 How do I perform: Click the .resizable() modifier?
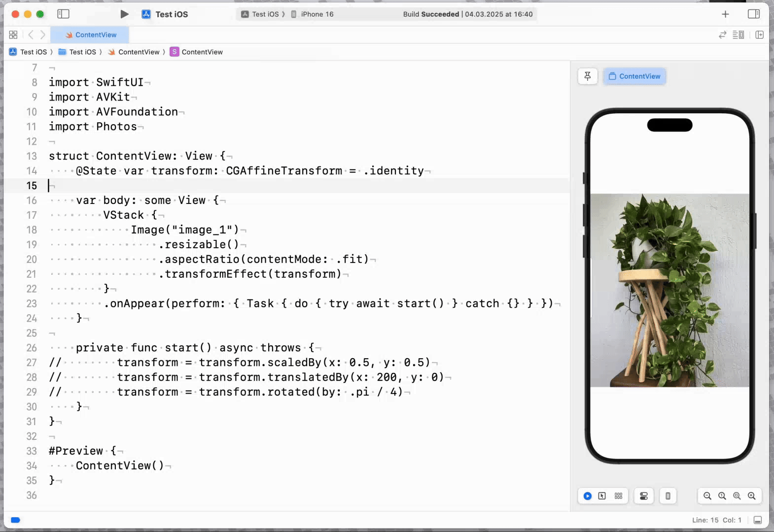click(x=199, y=245)
